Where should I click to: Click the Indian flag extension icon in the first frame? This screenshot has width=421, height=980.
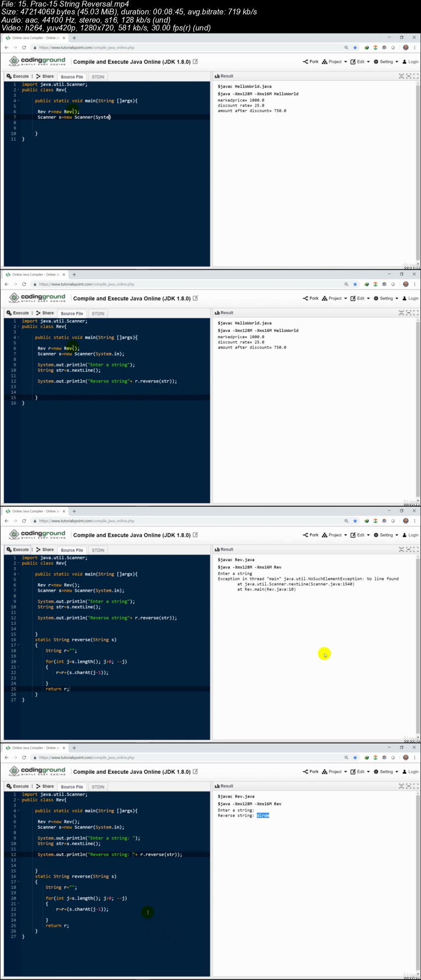tap(375, 48)
